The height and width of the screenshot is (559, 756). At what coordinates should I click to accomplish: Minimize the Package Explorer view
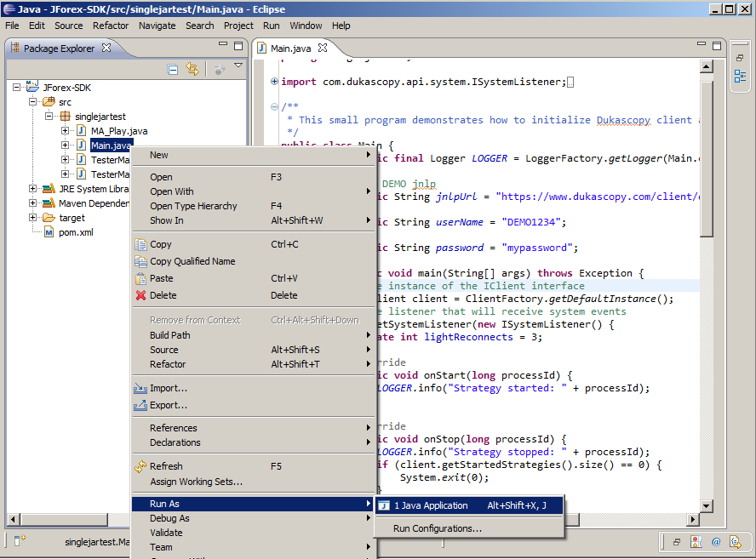click(223, 44)
